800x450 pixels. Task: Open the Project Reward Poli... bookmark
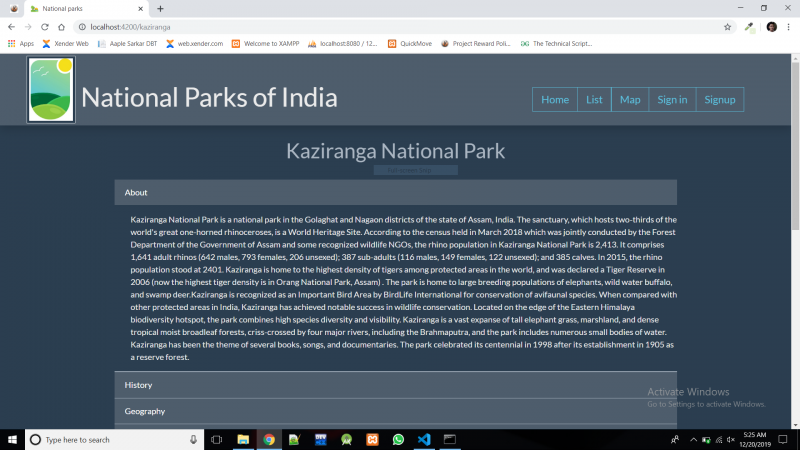476,44
